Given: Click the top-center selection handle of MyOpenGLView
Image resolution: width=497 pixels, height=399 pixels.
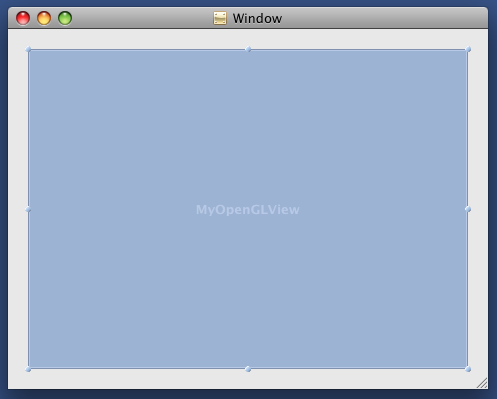Looking at the screenshot, I should click(248, 49).
